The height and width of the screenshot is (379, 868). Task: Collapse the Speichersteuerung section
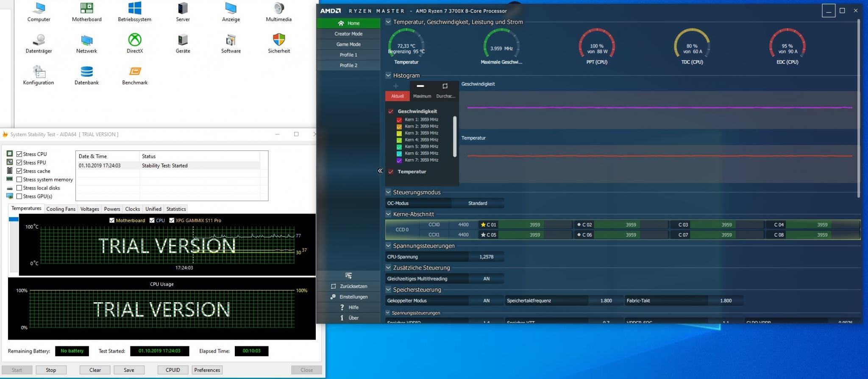pyautogui.click(x=388, y=290)
